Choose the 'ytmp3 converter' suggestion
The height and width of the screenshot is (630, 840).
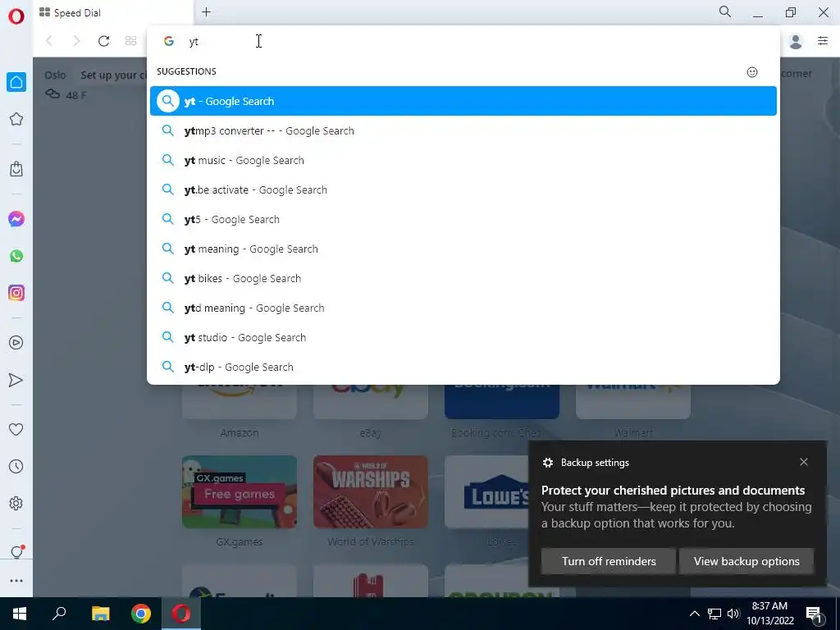pyautogui.click(x=463, y=130)
